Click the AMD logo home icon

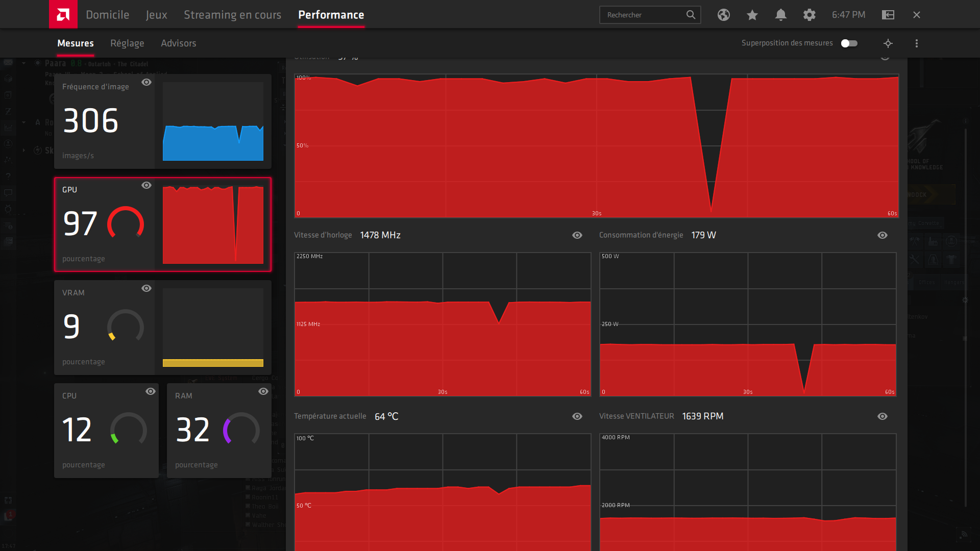click(63, 14)
